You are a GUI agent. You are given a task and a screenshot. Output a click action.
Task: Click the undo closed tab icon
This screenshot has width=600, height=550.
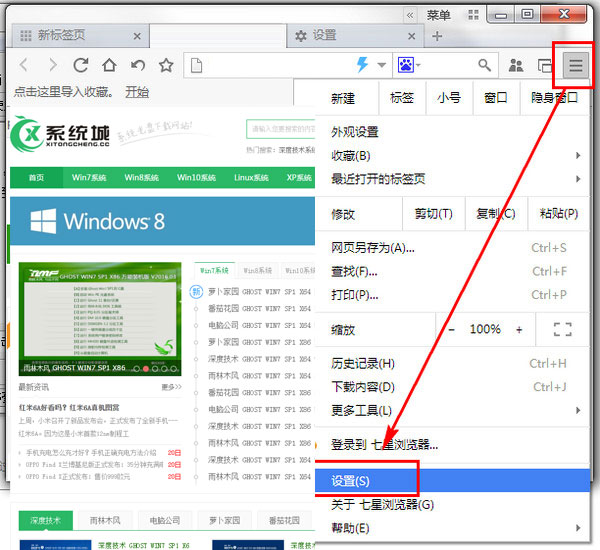coord(138,65)
